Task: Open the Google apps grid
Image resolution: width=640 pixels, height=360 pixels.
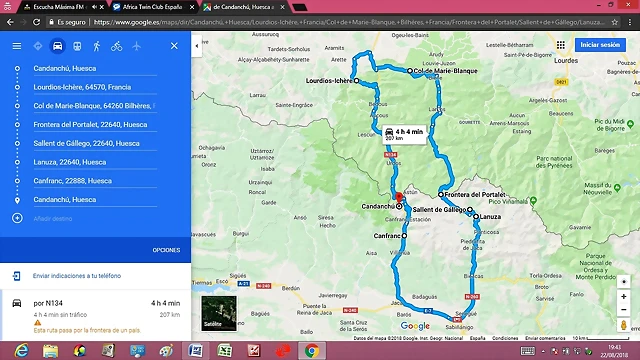Action: (x=561, y=45)
